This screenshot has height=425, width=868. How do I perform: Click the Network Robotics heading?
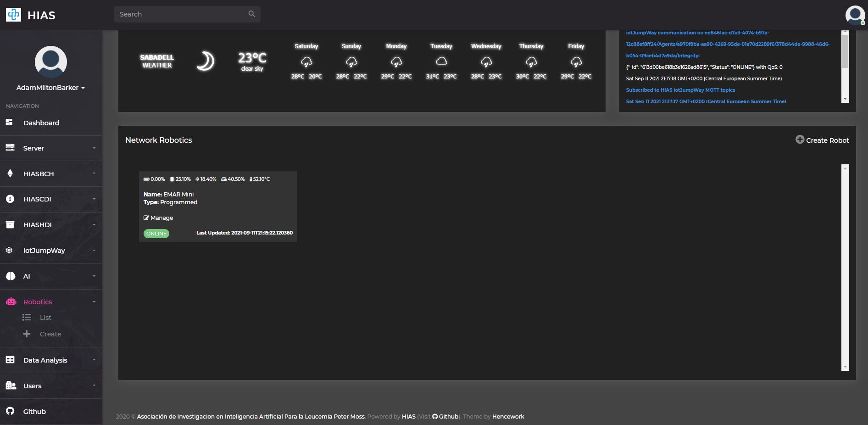159,140
